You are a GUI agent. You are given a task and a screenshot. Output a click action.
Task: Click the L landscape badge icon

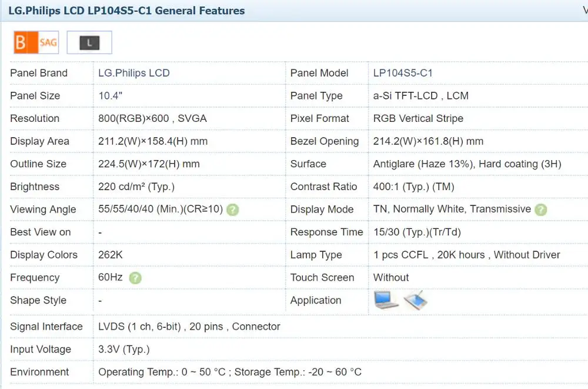89,42
